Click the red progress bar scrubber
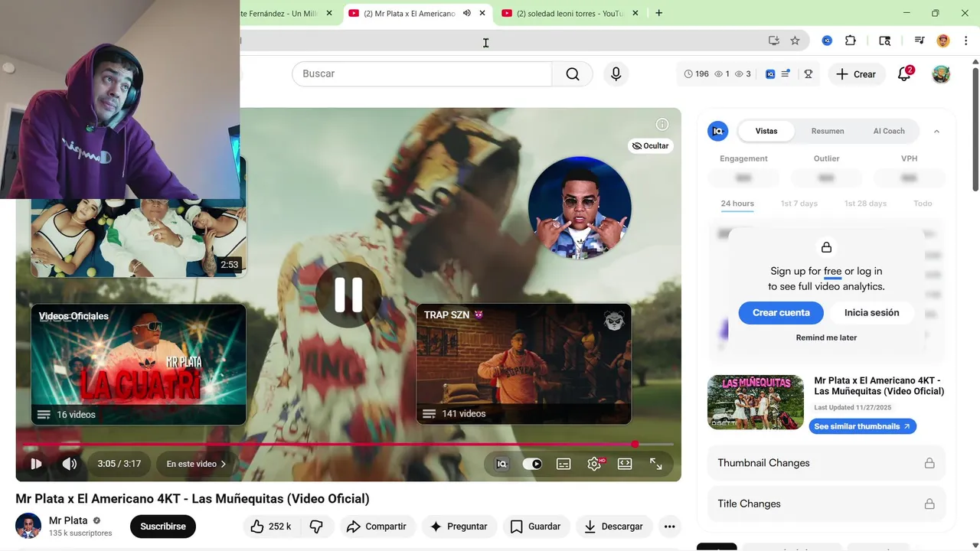980x551 pixels. pyautogui.click(x=635, y=445)
